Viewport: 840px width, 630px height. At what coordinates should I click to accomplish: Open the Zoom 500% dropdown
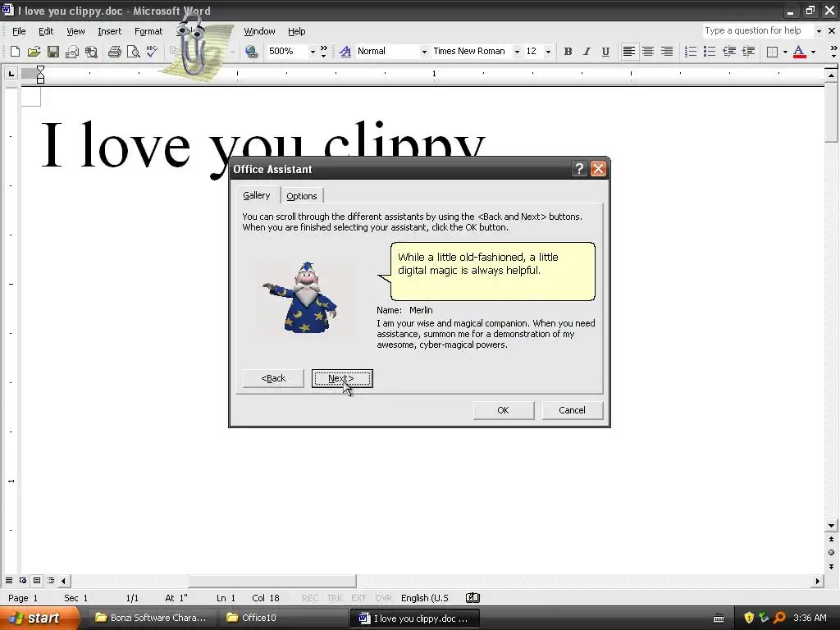point(313,52)
